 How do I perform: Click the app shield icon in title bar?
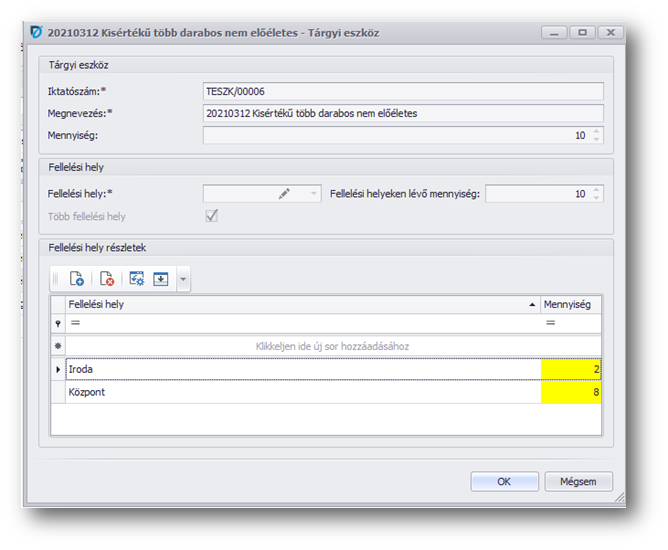coord(37,33)
